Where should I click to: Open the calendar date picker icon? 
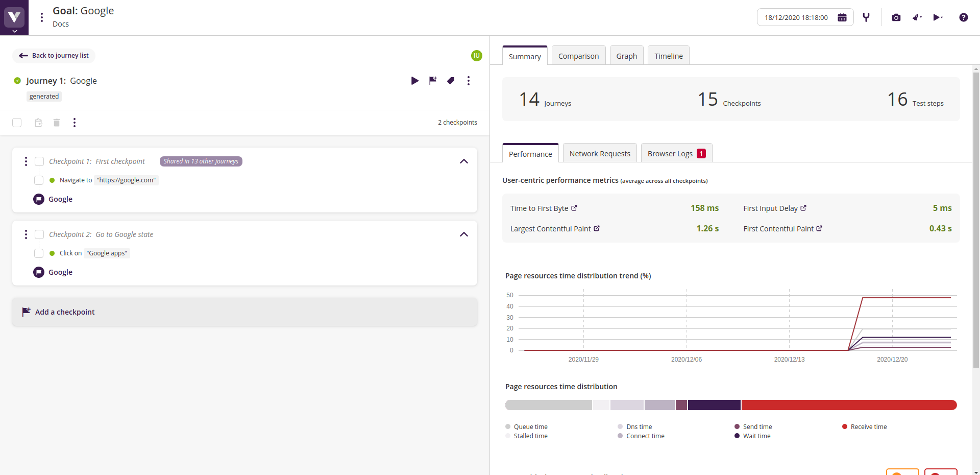(842, 17)
